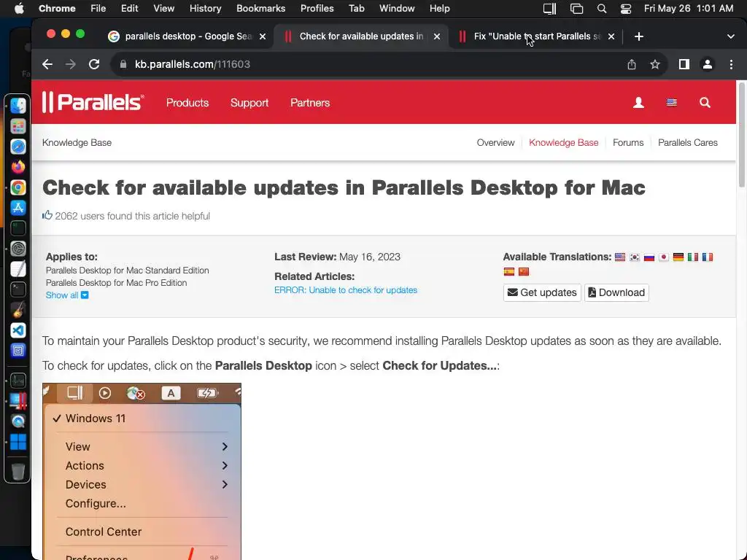
Task: Expand Show all applies-to list
Action: [x=67, y=295]
